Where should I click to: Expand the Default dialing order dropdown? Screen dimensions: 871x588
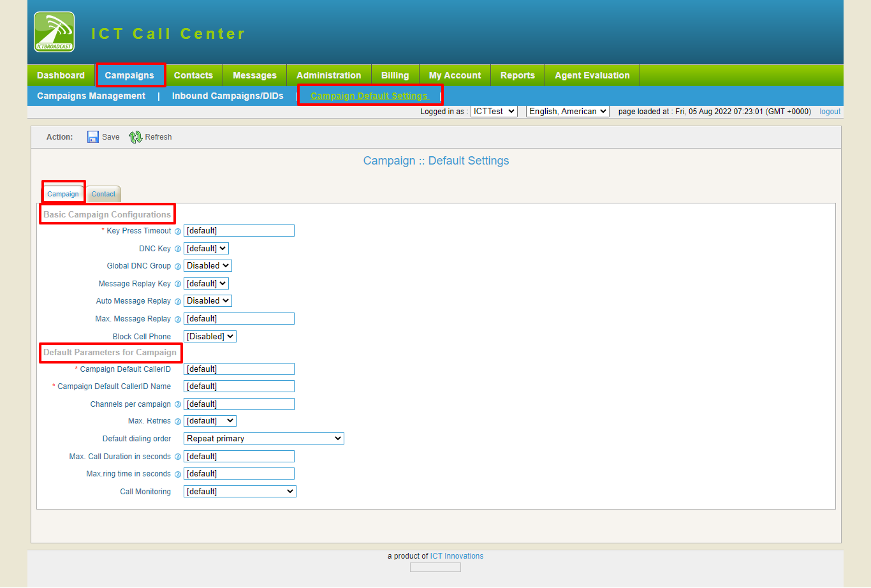(x=263, y=438)
